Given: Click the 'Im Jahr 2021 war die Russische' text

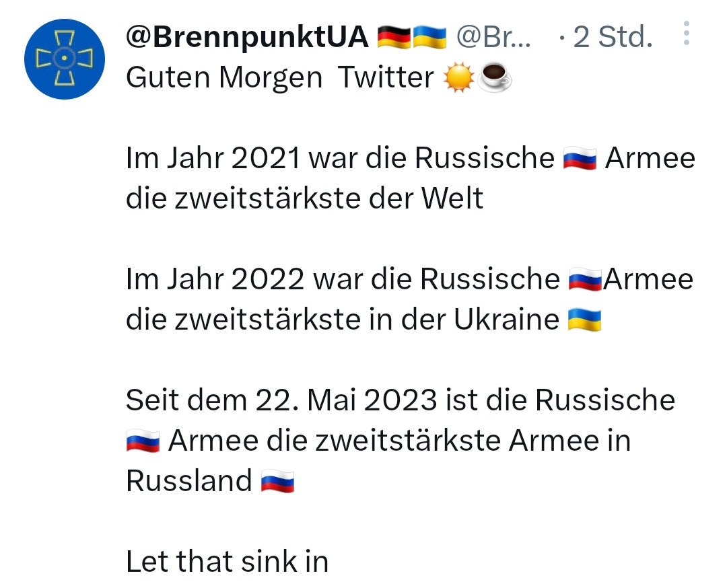Looking at the screenshot, I should tap(339, 159).
